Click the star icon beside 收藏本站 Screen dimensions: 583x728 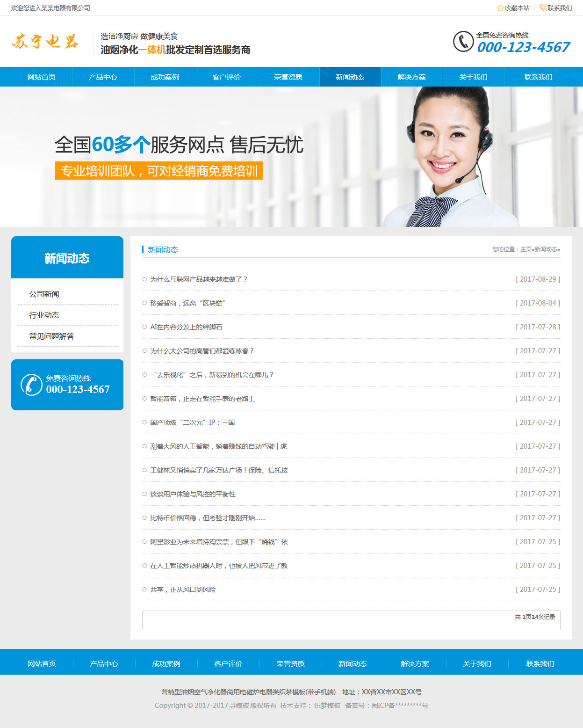[500, 8]
